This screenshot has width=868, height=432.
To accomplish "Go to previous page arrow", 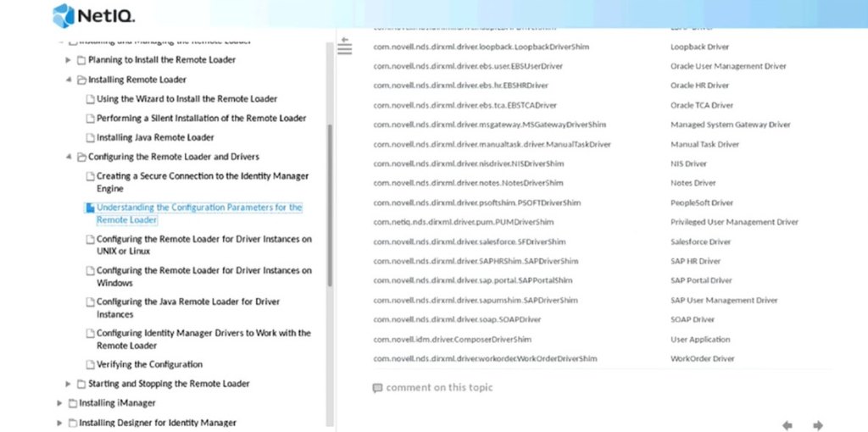I will [787, 424].
